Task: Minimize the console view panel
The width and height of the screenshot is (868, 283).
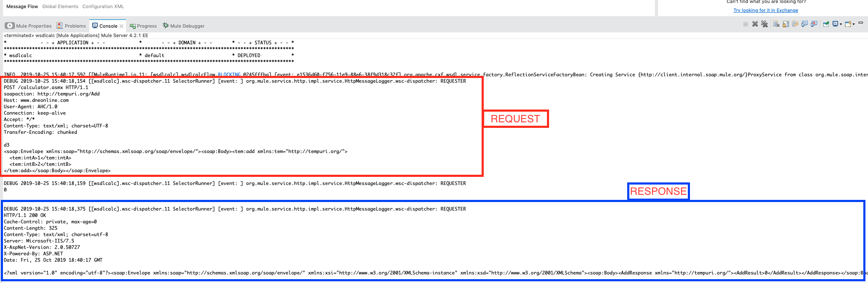Action: tap(861, 23)
